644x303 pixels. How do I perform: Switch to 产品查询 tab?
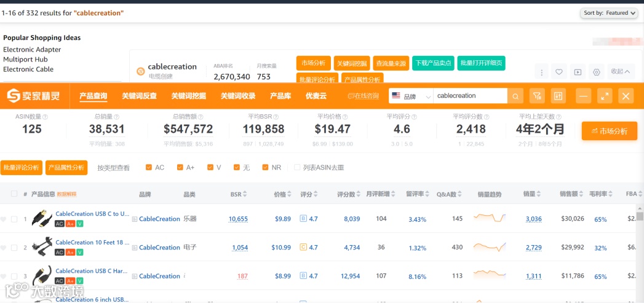click(93, 96)
